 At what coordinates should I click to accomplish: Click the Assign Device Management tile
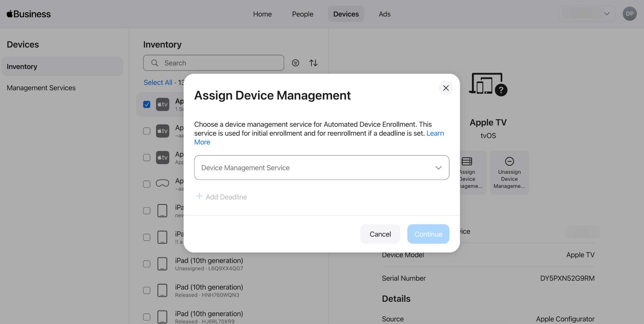pos(473,172)
